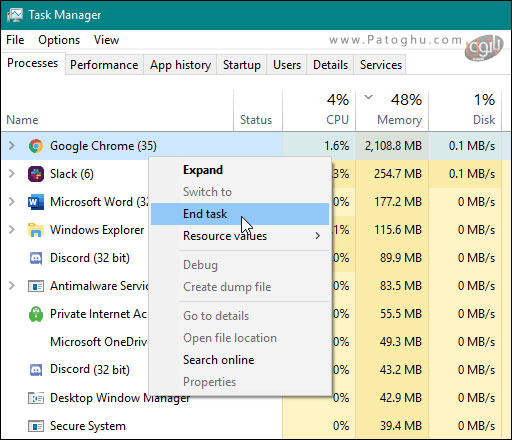This screenshot has height=440, width=512.
Task: Expand the Antimalware Service process group
Action: tap(12, 286)
